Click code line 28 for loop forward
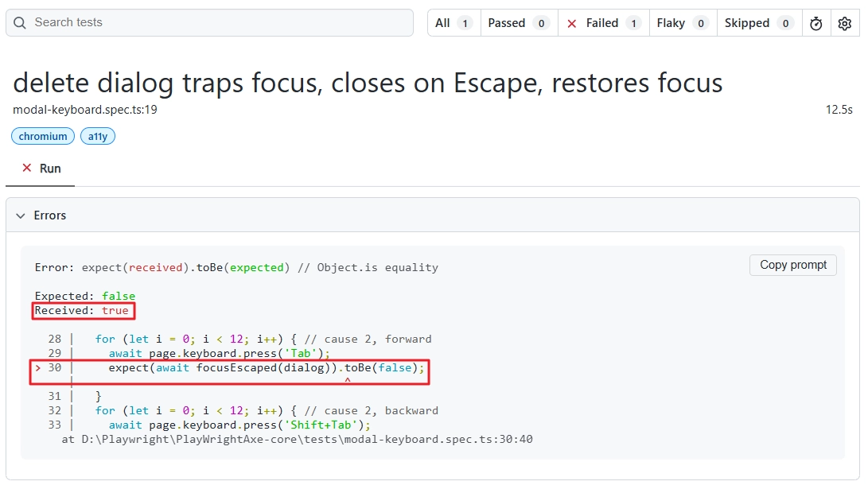Image resolution: width=868 pixels, height=489 pixels. 263,339
